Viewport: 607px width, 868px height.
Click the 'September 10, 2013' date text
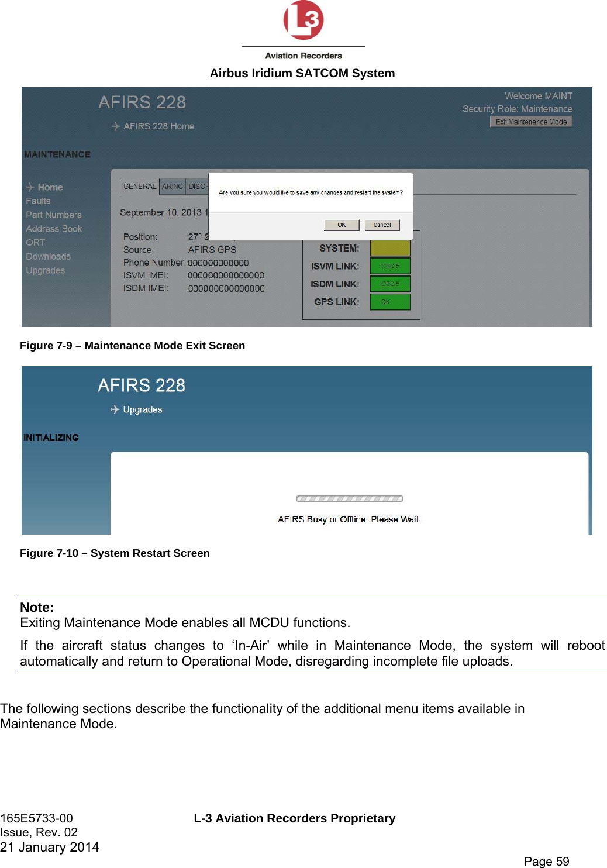tap(161, 212)
